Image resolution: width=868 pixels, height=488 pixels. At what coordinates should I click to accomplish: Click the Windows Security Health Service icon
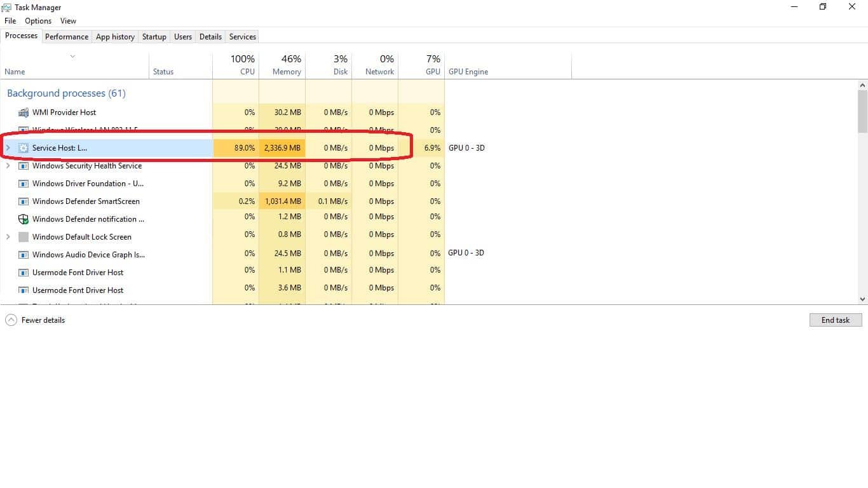point(24,166)
